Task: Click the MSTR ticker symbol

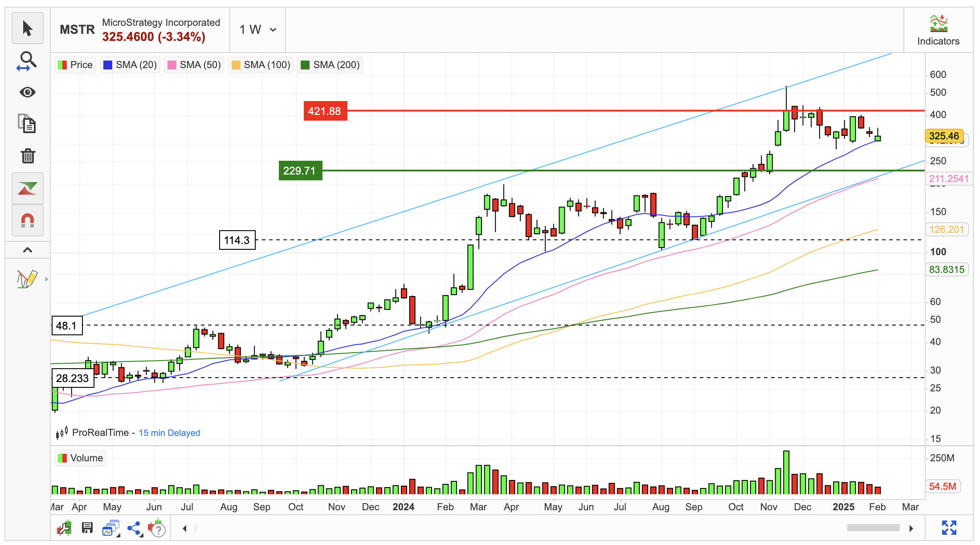Action: 78,30
